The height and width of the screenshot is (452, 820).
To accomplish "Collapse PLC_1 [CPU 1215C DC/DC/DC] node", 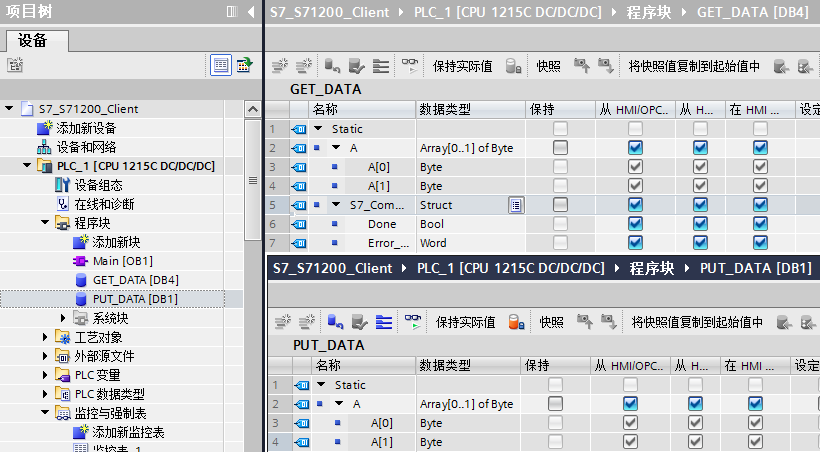I will coord(27,166).
